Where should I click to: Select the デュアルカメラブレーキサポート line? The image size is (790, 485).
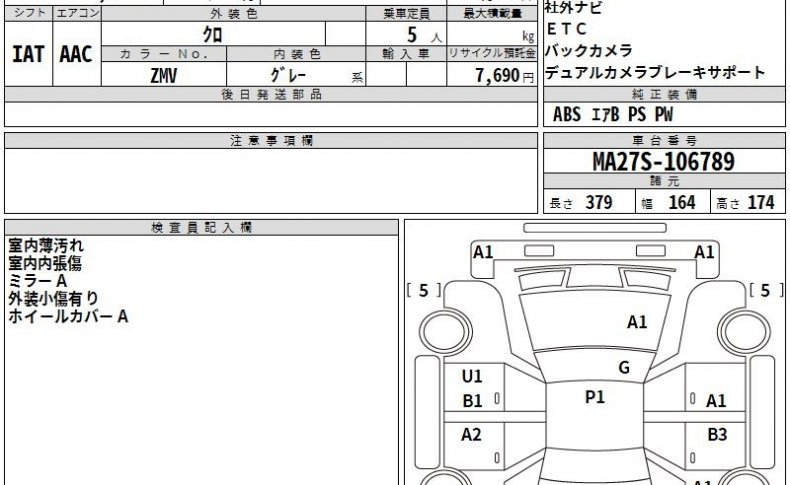655,73
